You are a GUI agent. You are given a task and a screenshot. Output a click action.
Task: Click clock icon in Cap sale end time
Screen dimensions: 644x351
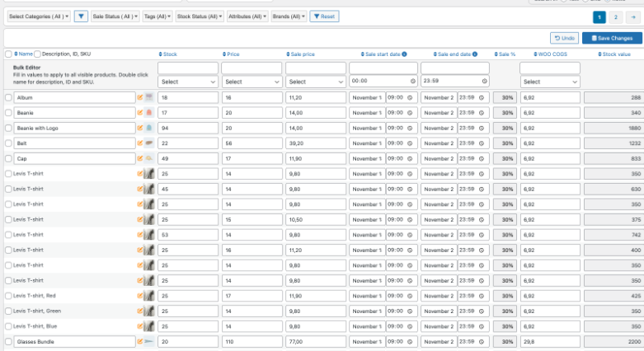pyautogui.click(x=482, y=158)
